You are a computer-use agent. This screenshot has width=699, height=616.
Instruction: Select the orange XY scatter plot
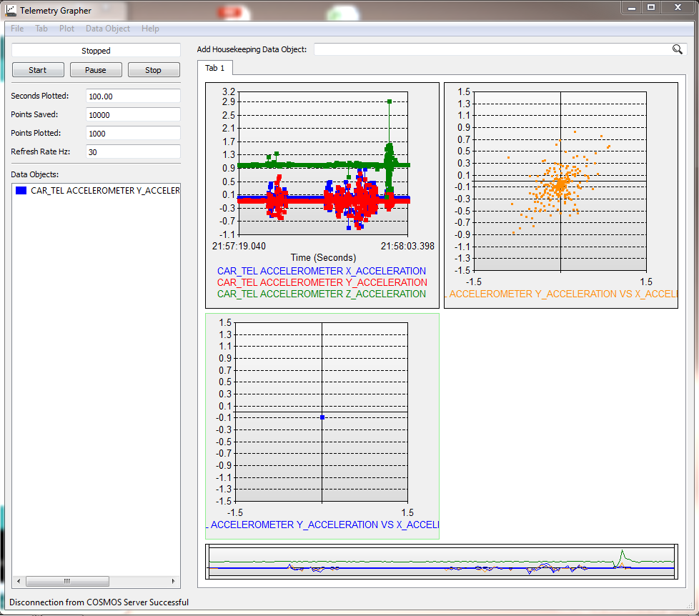pos(561,195)
